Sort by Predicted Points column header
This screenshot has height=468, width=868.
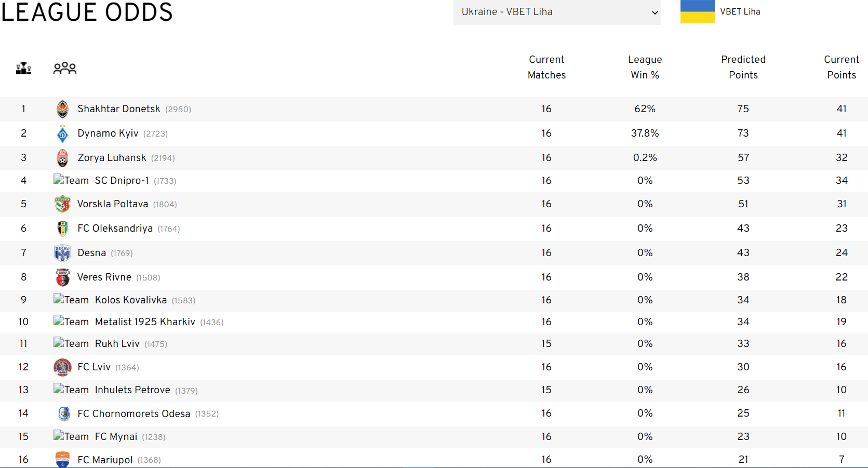[x=743, y=67]
